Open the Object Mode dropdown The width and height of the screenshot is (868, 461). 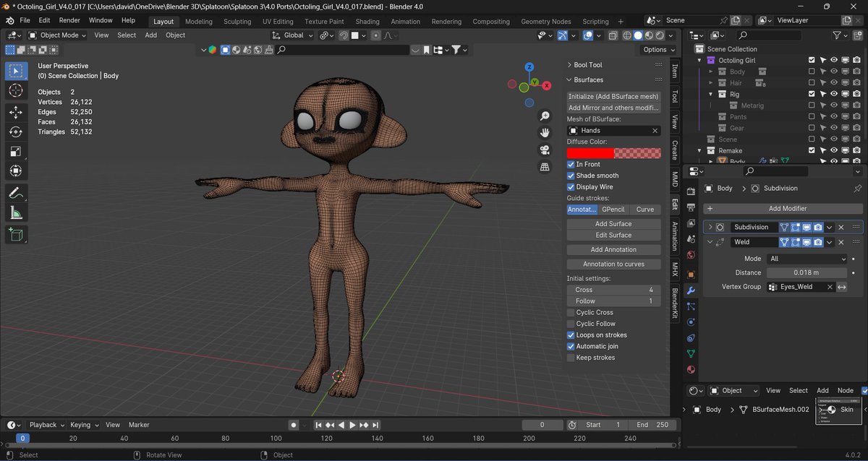pos(57,35)
